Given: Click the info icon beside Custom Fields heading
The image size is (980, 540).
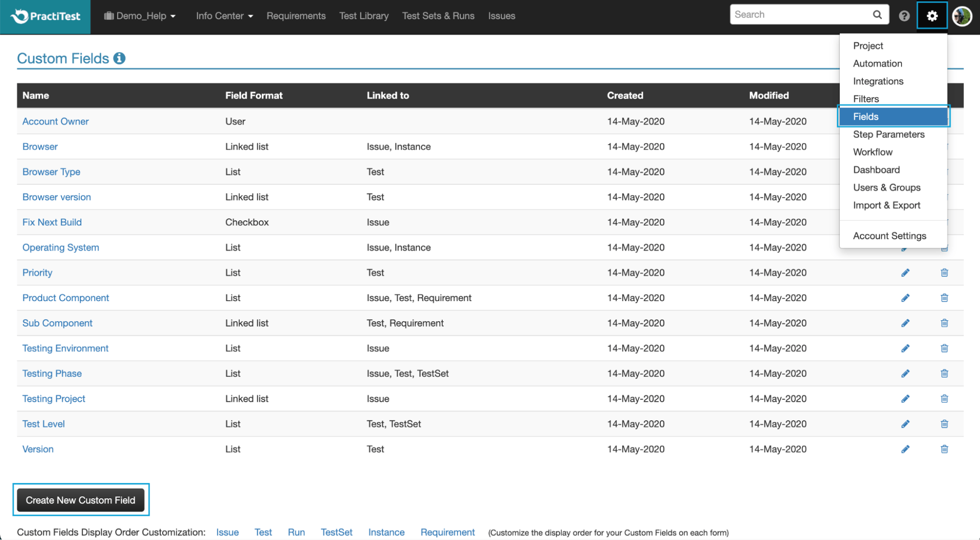Looking at the screenshot, I should pos(119,58).
